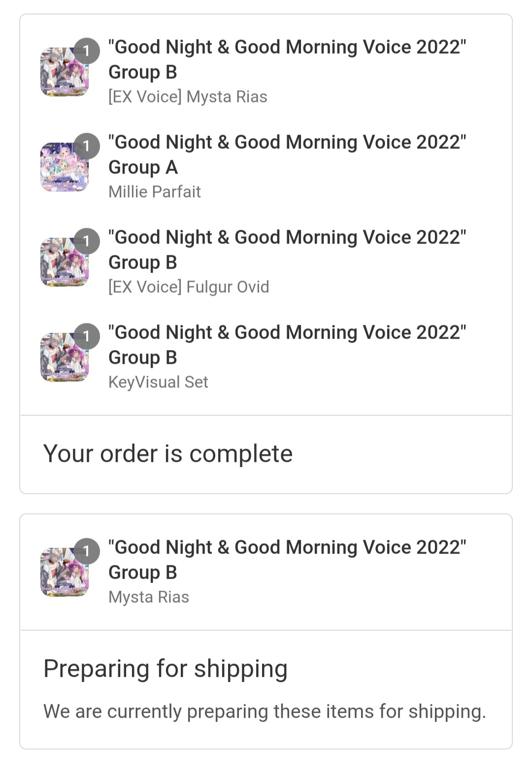Select the '[EX Voice] Fulgur Ovid' variant label
The height and width of the screenshot is (758, 532).
(x=189, y=287)
